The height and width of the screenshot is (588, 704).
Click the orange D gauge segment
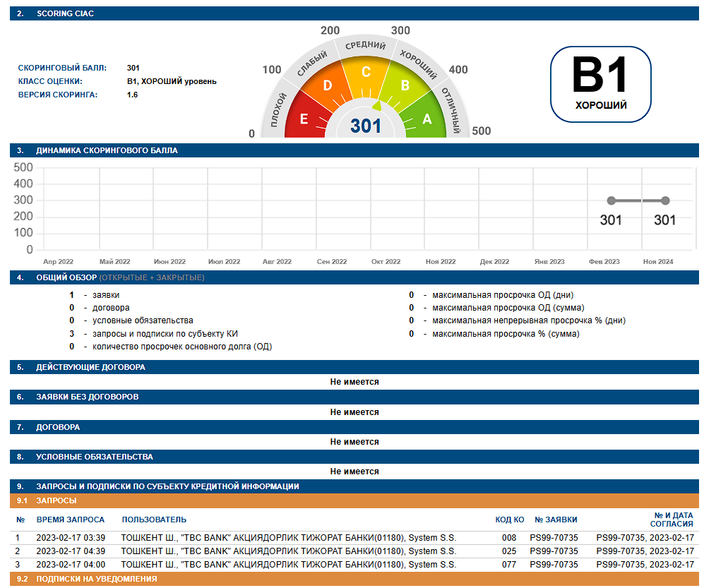tap(327, 86)
